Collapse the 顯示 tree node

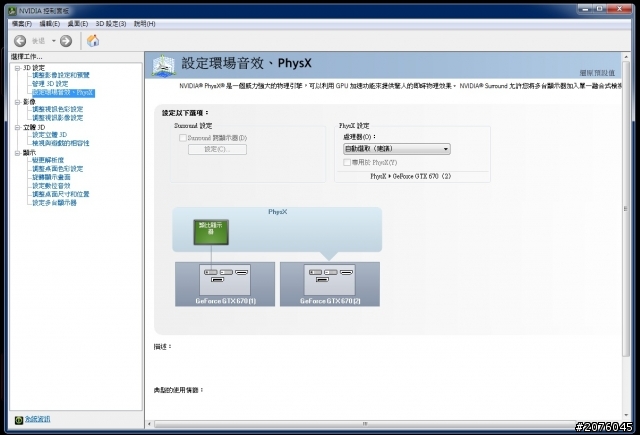(x=18, y=153)
